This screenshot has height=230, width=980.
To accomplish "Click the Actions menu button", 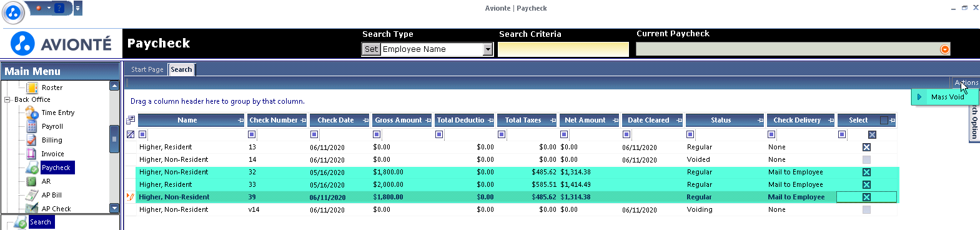I will [966, 82].
